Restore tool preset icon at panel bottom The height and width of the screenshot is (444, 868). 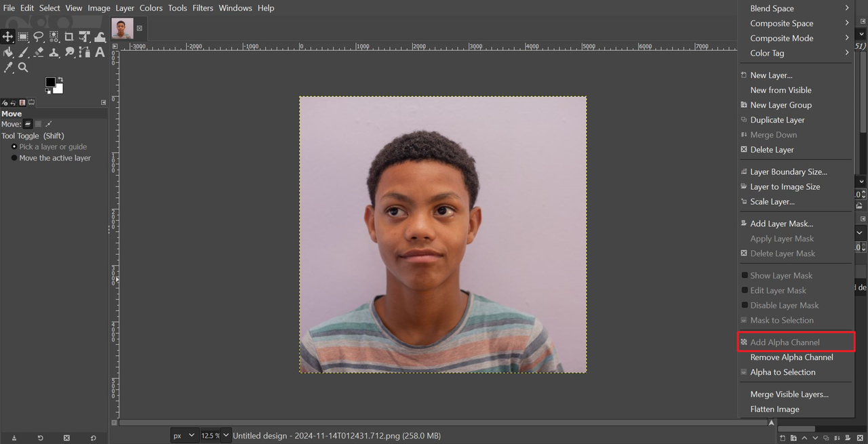coord(40,438)
